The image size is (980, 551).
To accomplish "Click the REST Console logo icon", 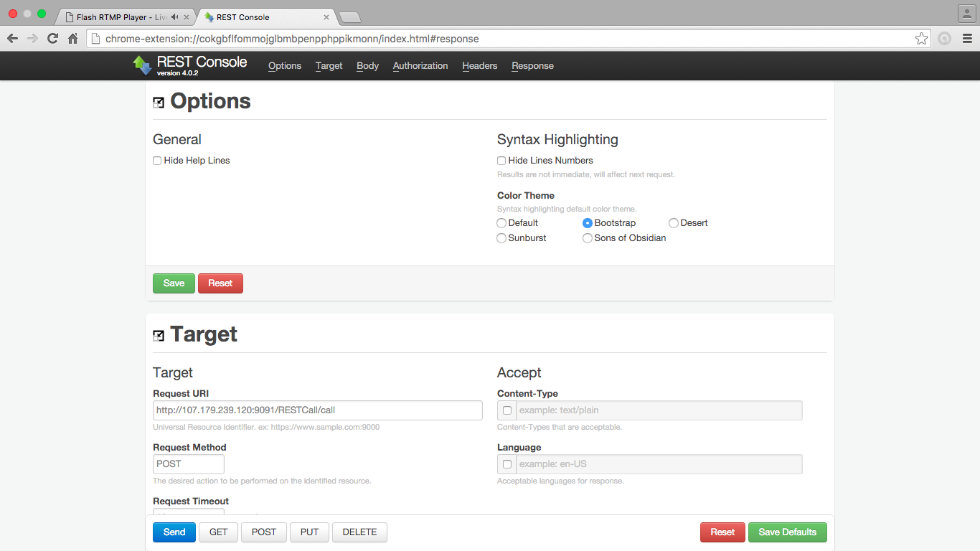I will click(x=142, y=65).
